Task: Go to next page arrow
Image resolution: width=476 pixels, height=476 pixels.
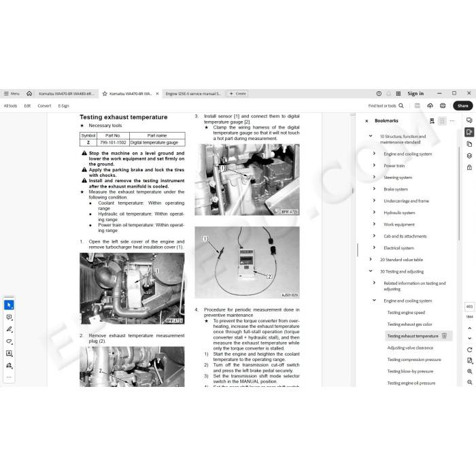Action: 469,338
